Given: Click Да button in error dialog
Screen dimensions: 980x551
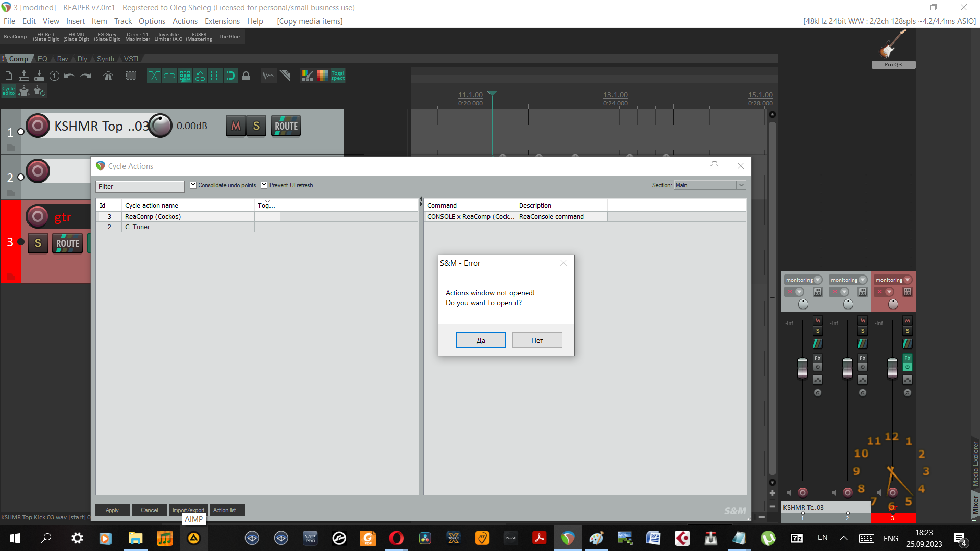Looking at the screenshot, I should [481, 340].
